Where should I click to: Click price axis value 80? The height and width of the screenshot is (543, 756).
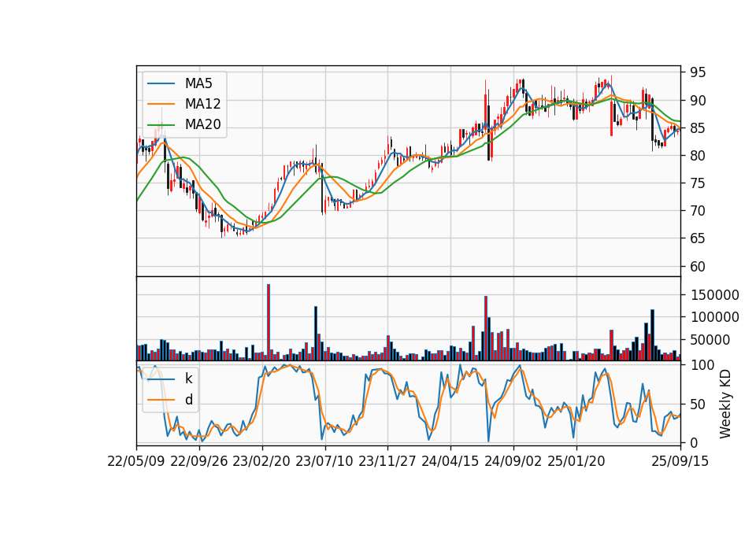698,156
